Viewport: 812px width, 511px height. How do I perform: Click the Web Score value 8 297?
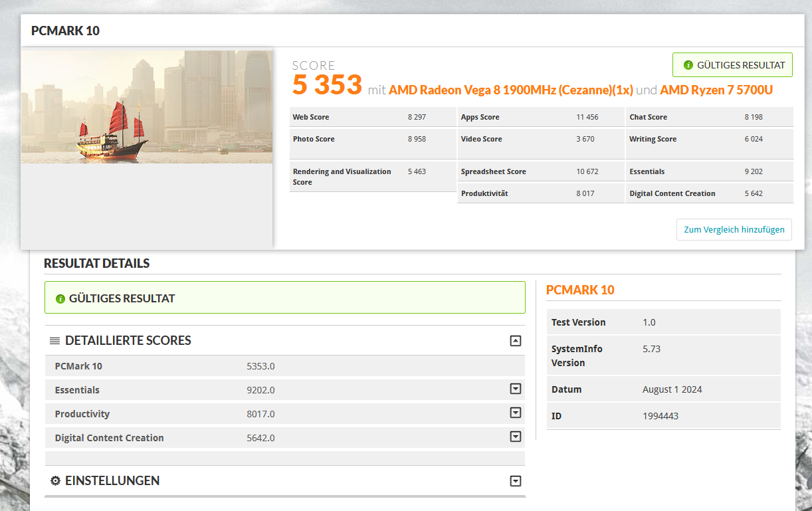417,117
